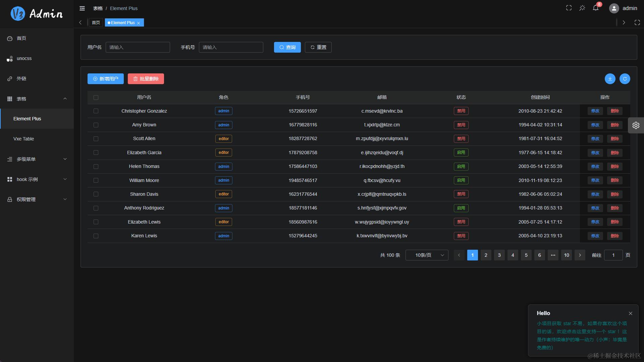Maximize content area icon in tab bar

637,22
